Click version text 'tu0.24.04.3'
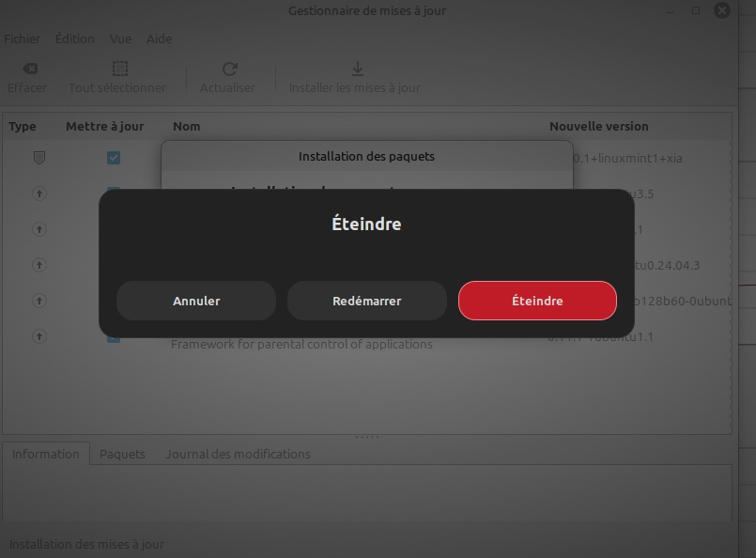The height and width of the screenshot is (558, 756). [x=668, y=265]
